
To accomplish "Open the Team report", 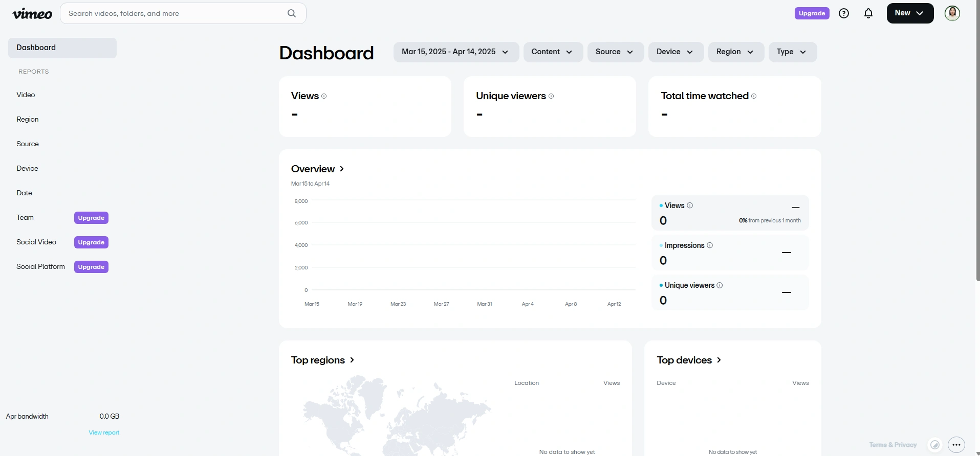I will pyautogui.click(x=25, y=218).
